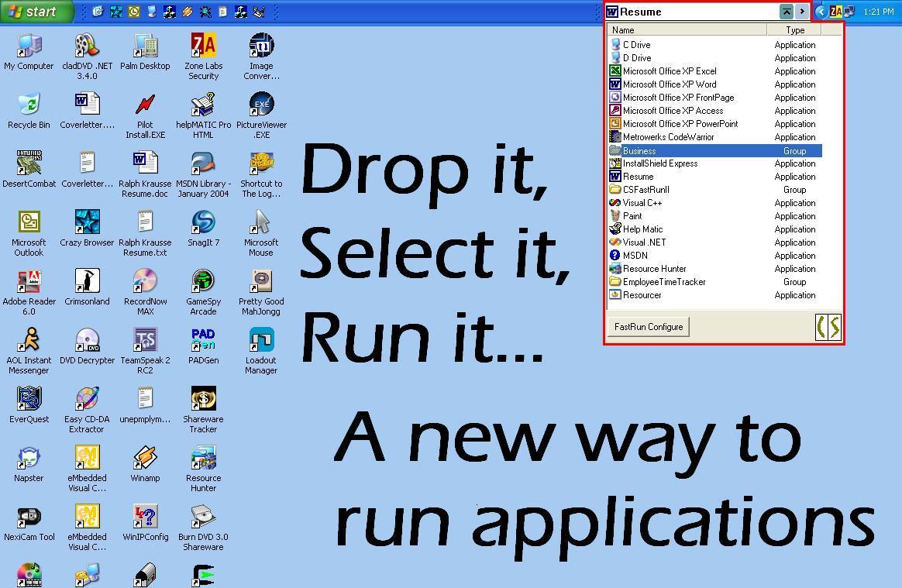The image size is (902, 588).
Task: Open the Napster shortcut
Action: 29,464
